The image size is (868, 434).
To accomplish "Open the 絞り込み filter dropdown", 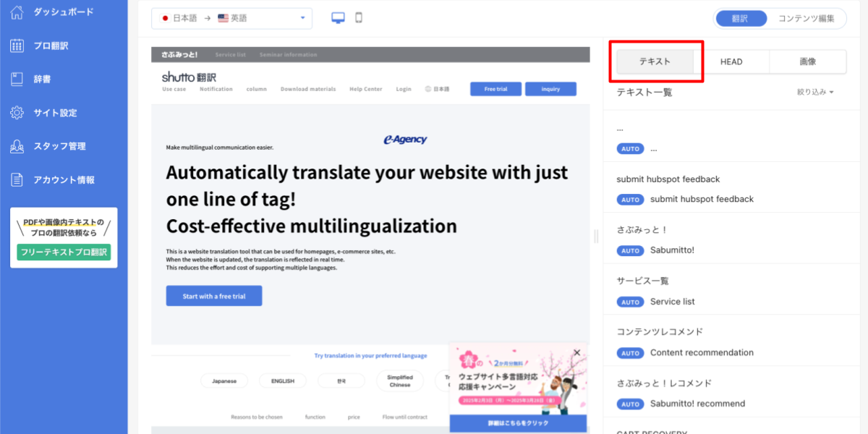I will click(x=815, y=92).
